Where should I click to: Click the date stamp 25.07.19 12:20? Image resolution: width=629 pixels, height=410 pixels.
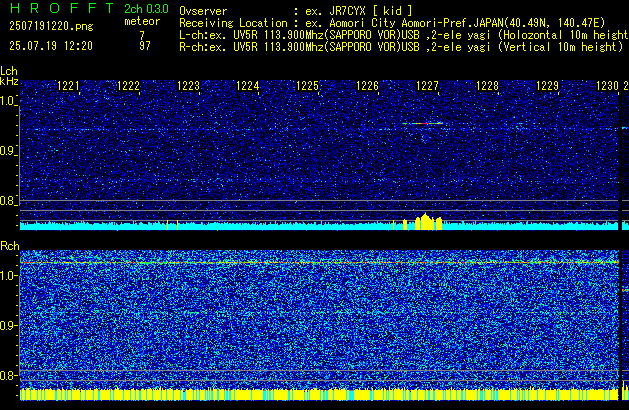click(x=51, y=46)
